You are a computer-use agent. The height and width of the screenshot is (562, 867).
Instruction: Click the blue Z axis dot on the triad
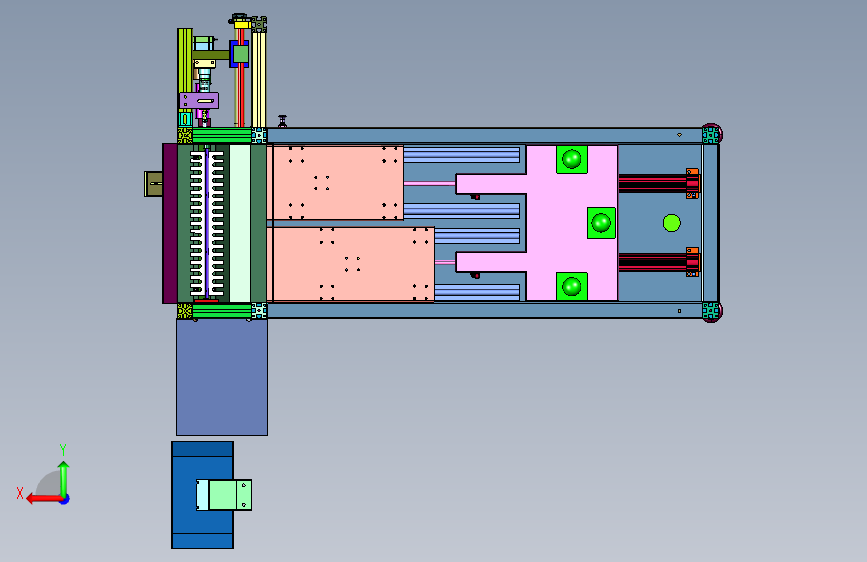[65, 499]
